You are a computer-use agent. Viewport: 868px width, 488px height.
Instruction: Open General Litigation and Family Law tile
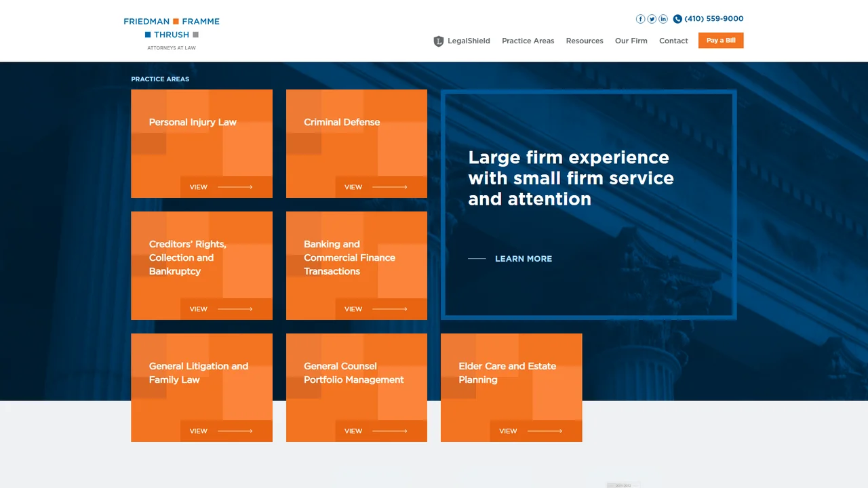click(201, 388)
